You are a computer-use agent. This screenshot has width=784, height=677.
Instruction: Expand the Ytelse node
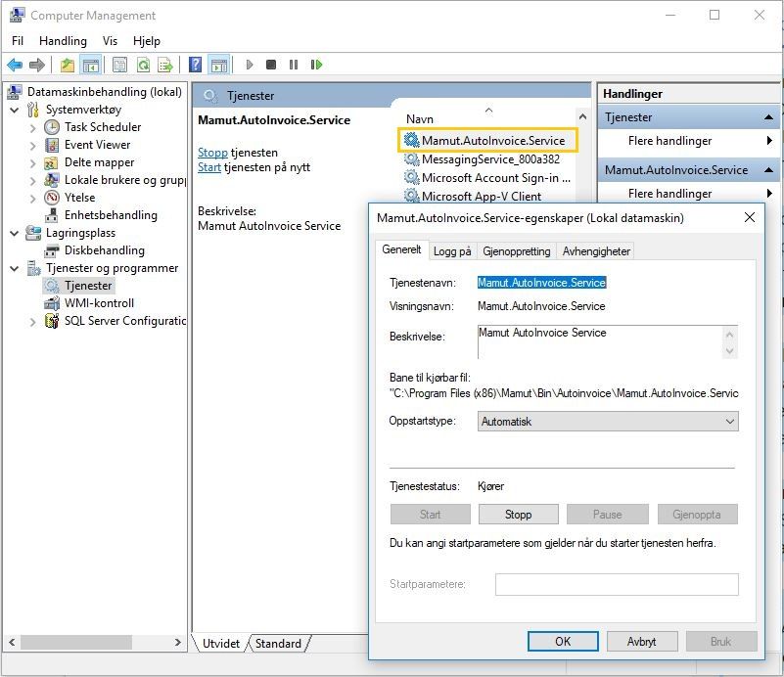[33, 198]
